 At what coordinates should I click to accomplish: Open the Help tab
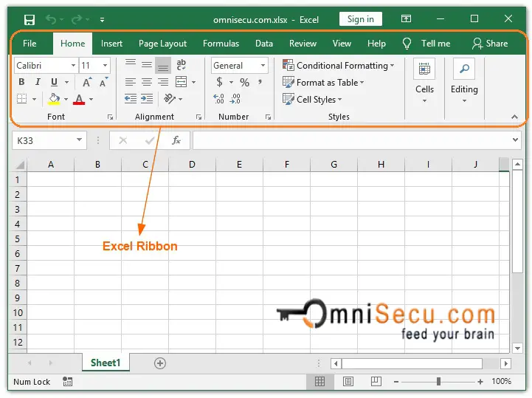(x=376, y=44)
